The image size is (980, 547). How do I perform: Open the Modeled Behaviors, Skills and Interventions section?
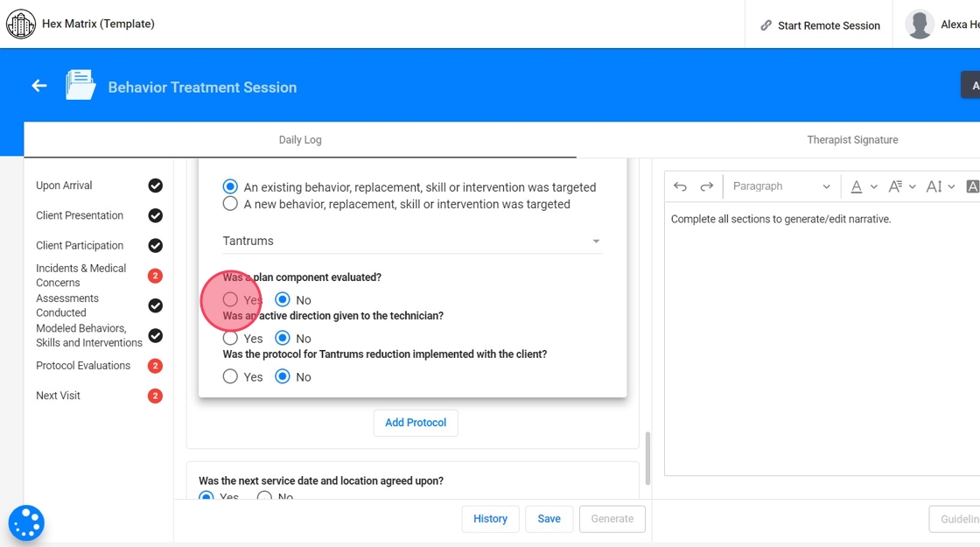point(88,336)
